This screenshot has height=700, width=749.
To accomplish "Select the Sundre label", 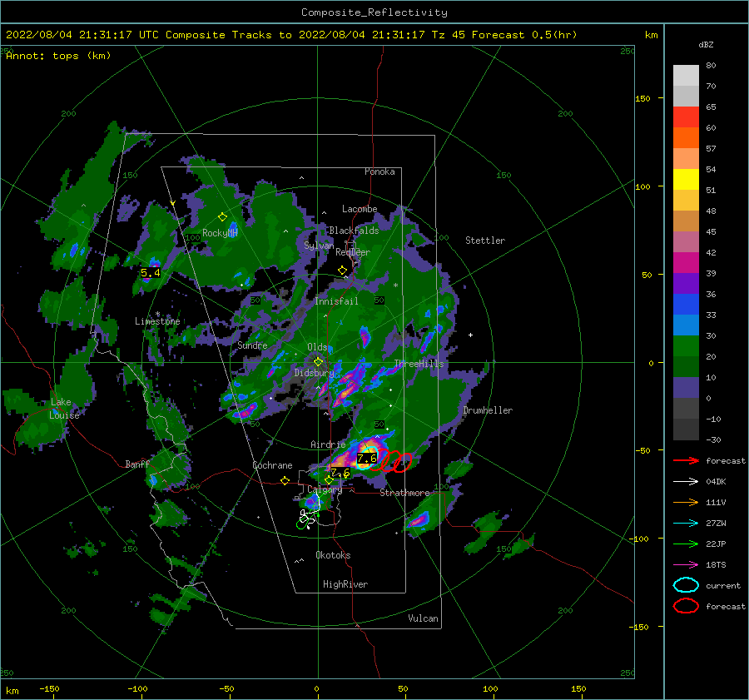I will pyautogui.click(x=252, y=345).
